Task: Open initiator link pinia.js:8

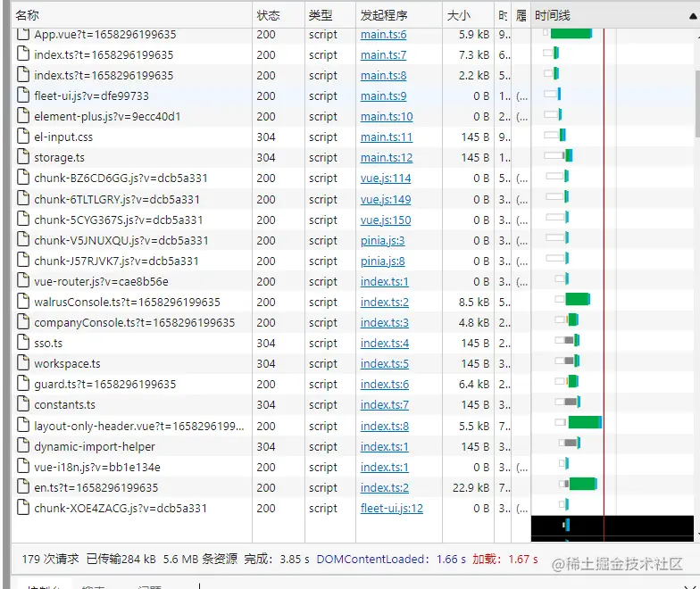Action: tap(382, 261)
